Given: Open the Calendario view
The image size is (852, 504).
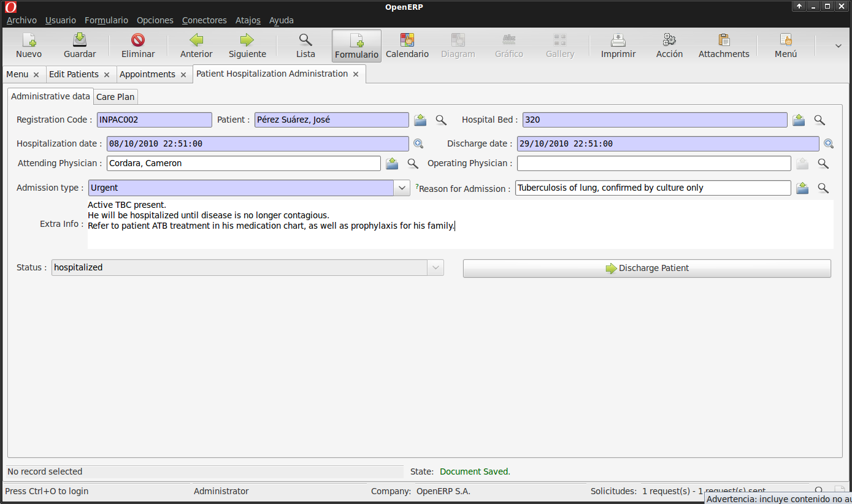Looking at the screenshot, I should point(407,40).
